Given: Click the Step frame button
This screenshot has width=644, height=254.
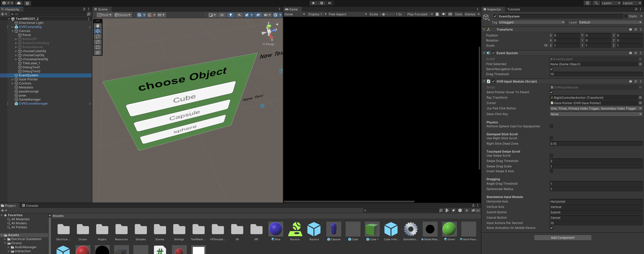Looking at the screenshot, I should point(330,3).
